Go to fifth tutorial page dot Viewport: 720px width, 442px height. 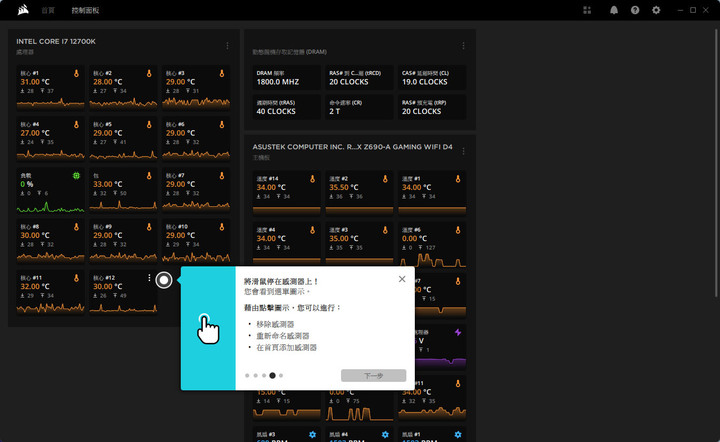pyautogui.click(x=281, y=375)
